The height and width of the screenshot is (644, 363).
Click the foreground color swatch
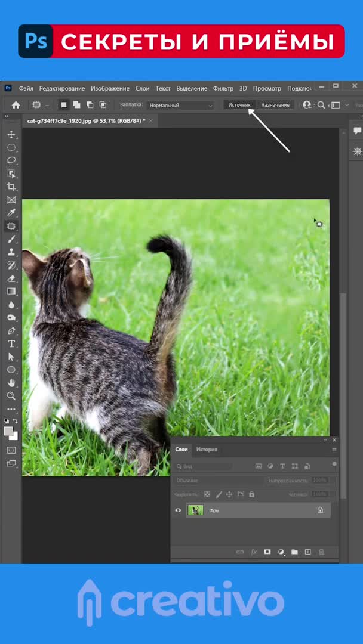pyautogui.click(x=8, y=431)
